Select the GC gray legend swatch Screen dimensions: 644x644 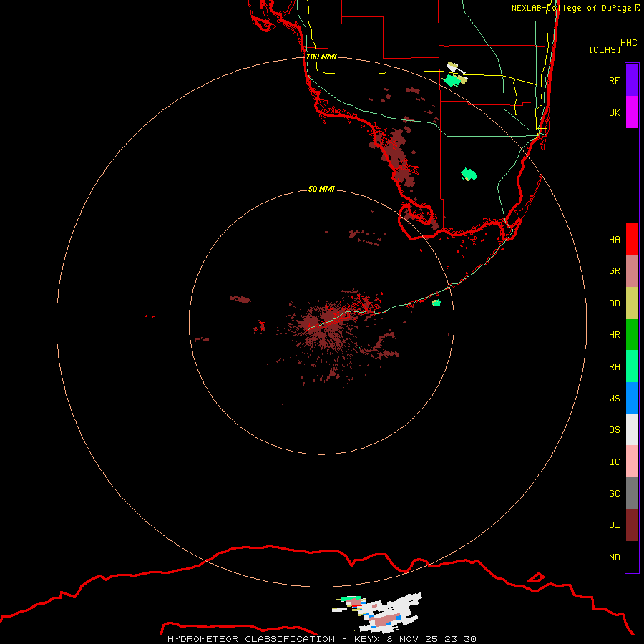tap(632, 493)
